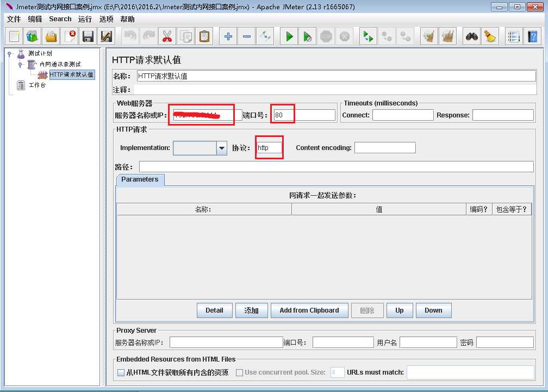Image resolution: width=548 pixels, height=392 pixels.
Task: Open the Help icon with the question mark
Action: (x=533, y=36)
